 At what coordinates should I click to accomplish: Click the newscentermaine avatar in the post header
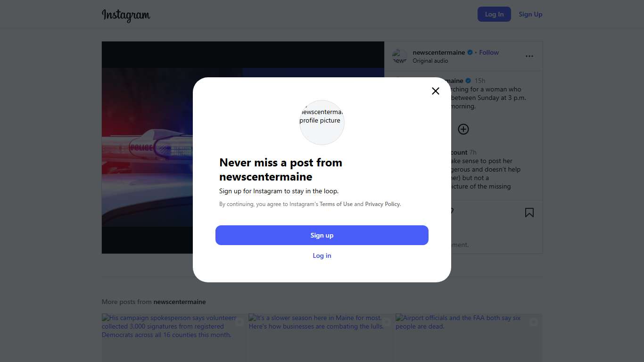click(x=399, y=57)
